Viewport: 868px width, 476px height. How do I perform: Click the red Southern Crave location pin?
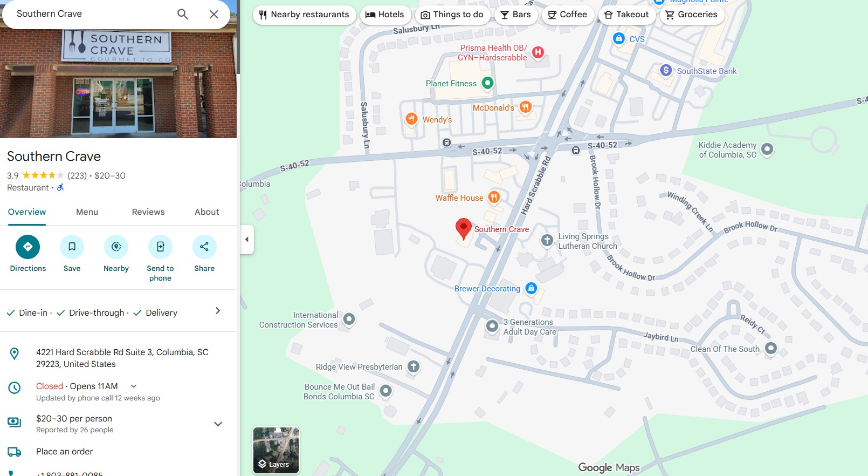[x=463, y=229]
